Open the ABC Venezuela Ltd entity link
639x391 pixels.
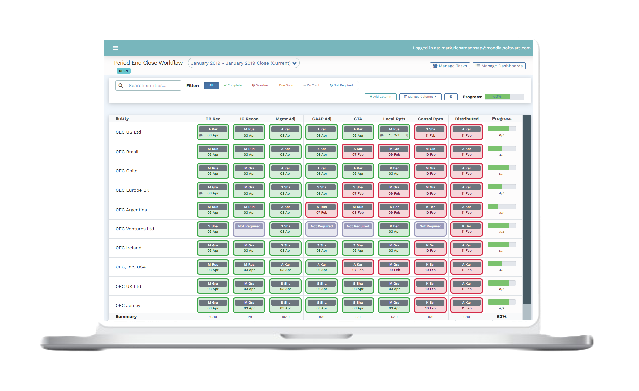135,229
